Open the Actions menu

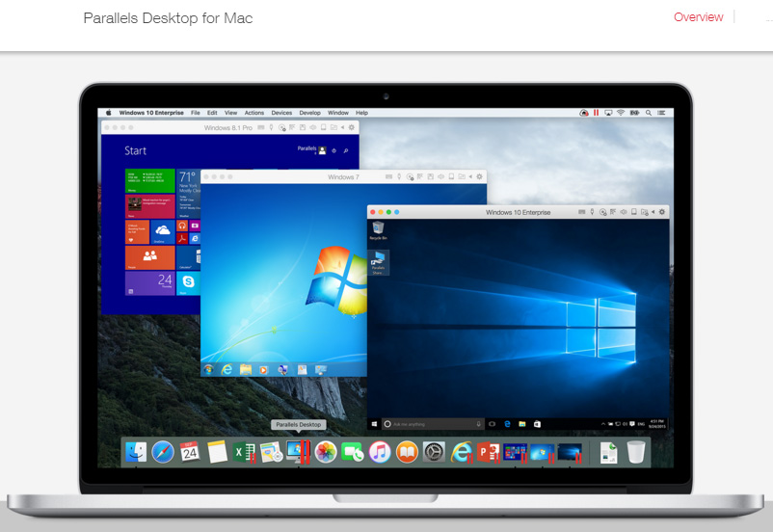pos(254,113)
